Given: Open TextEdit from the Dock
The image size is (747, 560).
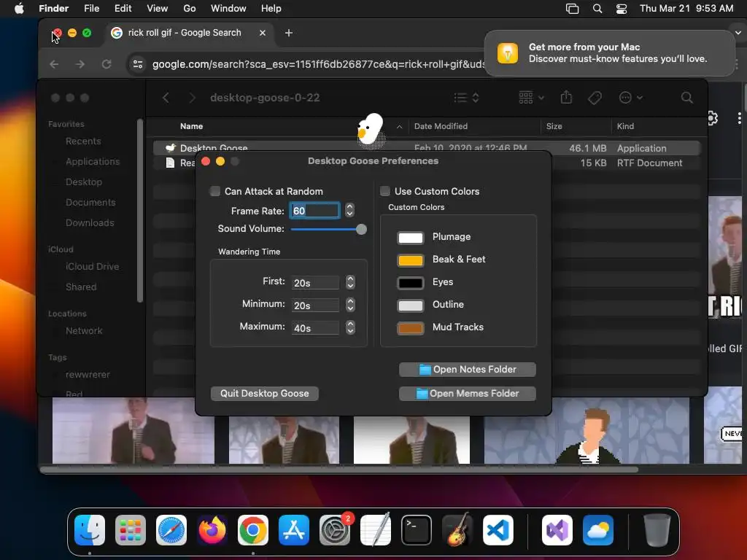Looking at the screenshot, I should point(376,530).
